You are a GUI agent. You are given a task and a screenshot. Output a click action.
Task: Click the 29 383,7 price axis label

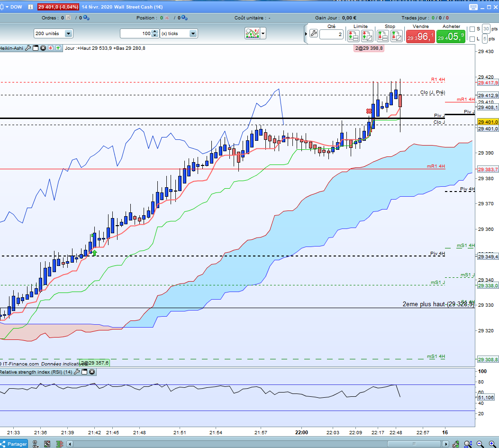pos(488,170)
